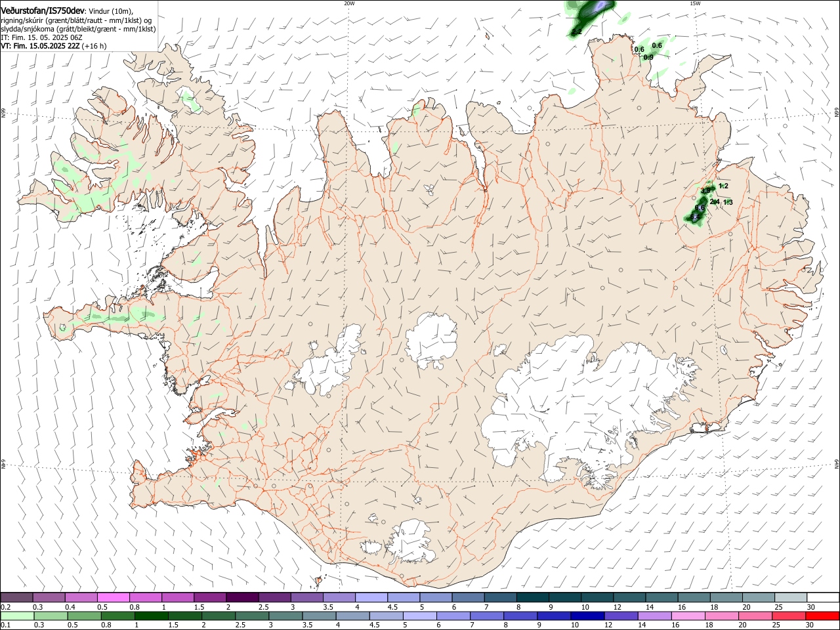Click the 'VT: Fim. 15.05.2025 22Z' valid-time line
This screenshot has width=840, height=630.
pos(53,46)
